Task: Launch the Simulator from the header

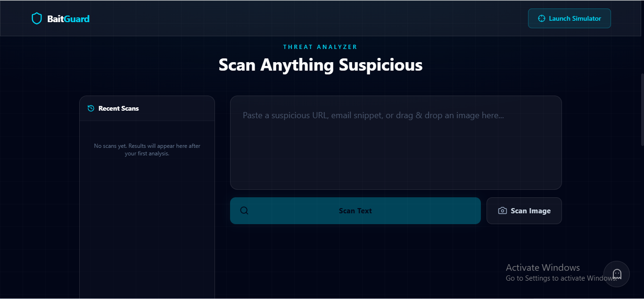Action: pyautogui.click(x=570, y=18)
